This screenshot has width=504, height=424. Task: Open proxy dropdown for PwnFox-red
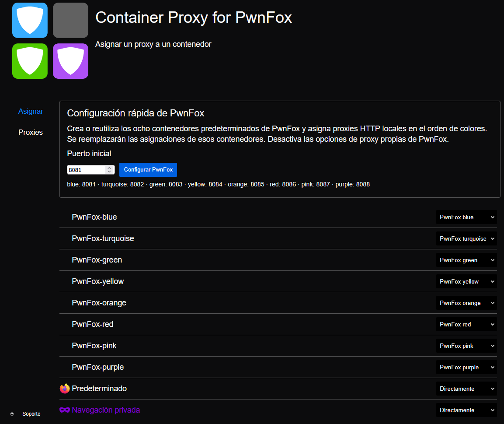[x=466, y=324]
